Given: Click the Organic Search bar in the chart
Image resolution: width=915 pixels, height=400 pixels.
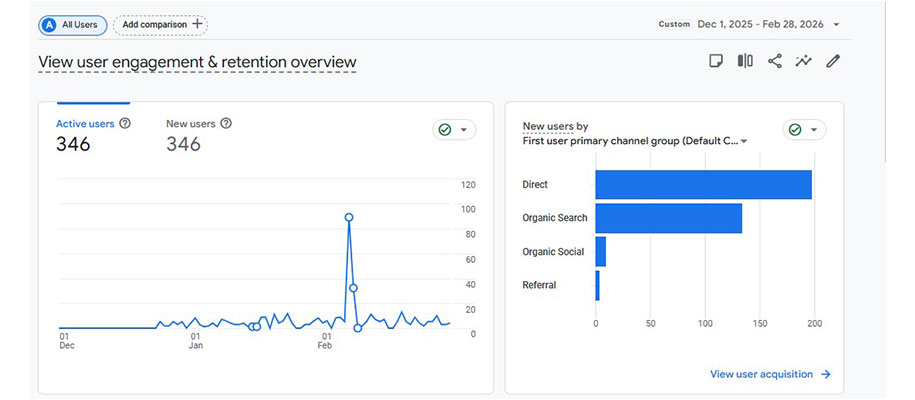Looking at the screenshot, I should click(669, 218).
